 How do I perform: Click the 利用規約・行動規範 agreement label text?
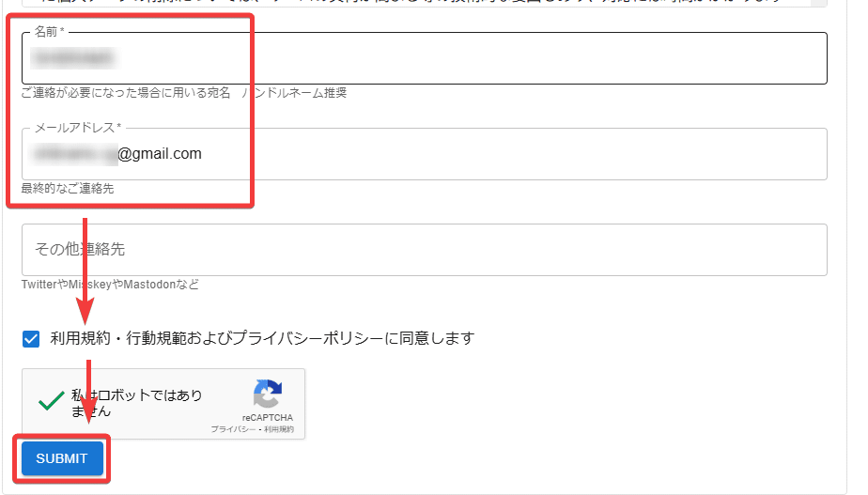pyautogui.click(x=262, y=338)
